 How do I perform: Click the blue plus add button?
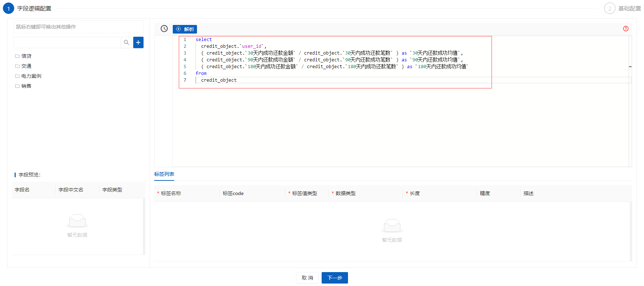click(x=138, y=42)
